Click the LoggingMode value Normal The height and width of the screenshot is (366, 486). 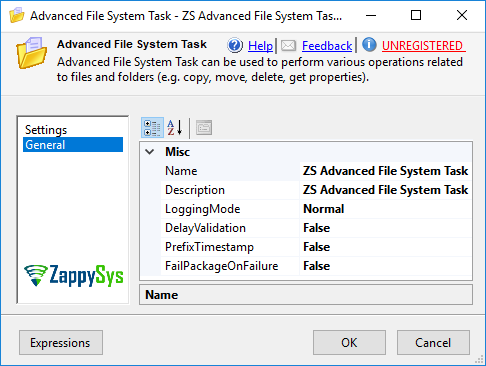pos(386,209)
